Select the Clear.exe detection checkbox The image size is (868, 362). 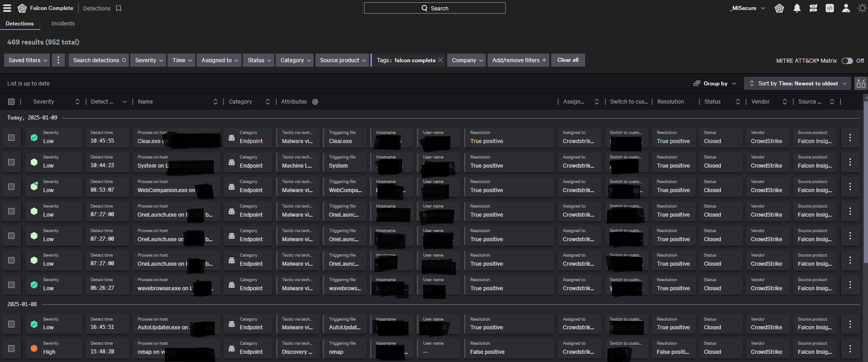click(x=11, y=137)
